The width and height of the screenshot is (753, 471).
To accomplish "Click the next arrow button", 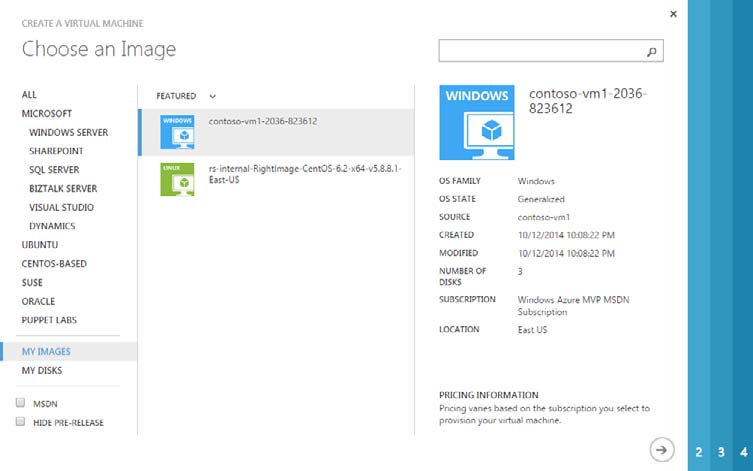I will 660,450.
